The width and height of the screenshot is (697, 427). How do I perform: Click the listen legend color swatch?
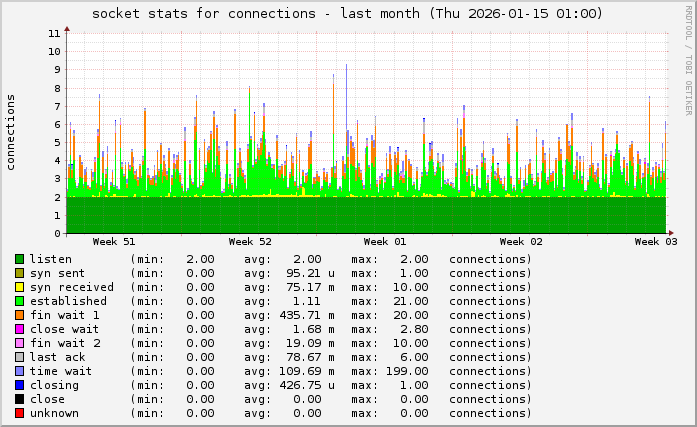pos(19,259)
